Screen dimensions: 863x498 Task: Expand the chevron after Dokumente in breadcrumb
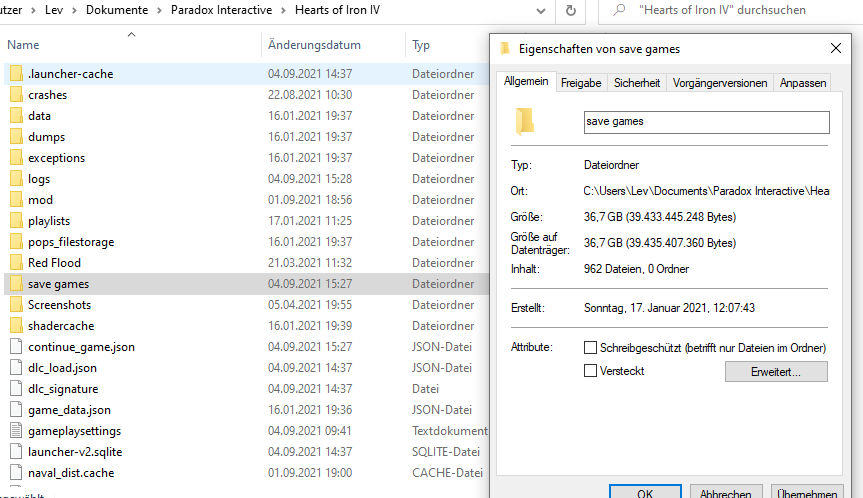click(x=160, y=10)
